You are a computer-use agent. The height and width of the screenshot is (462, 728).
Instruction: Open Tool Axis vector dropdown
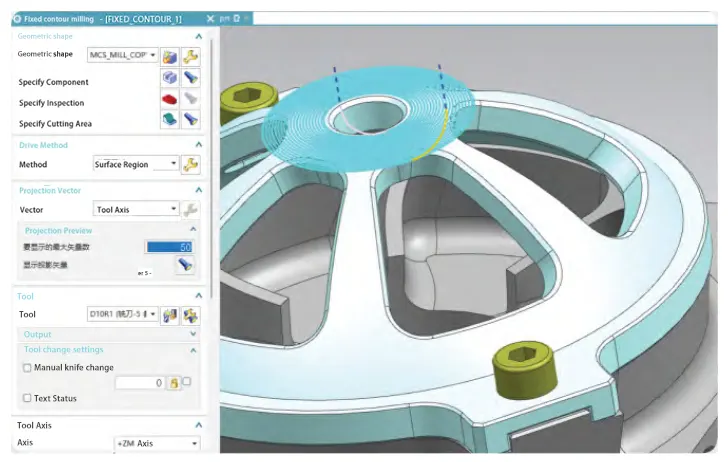[136, 209]
